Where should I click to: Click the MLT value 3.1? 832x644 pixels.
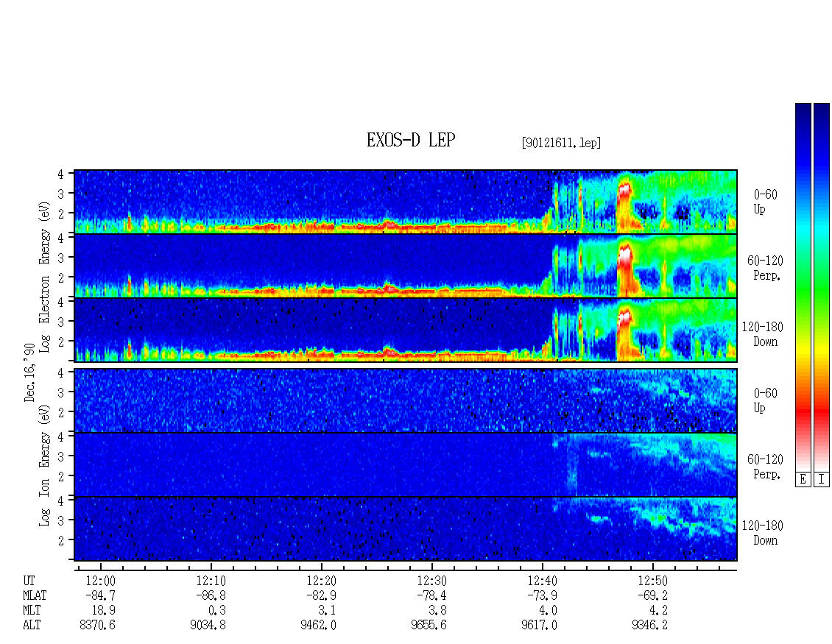(x=328, y=611)
